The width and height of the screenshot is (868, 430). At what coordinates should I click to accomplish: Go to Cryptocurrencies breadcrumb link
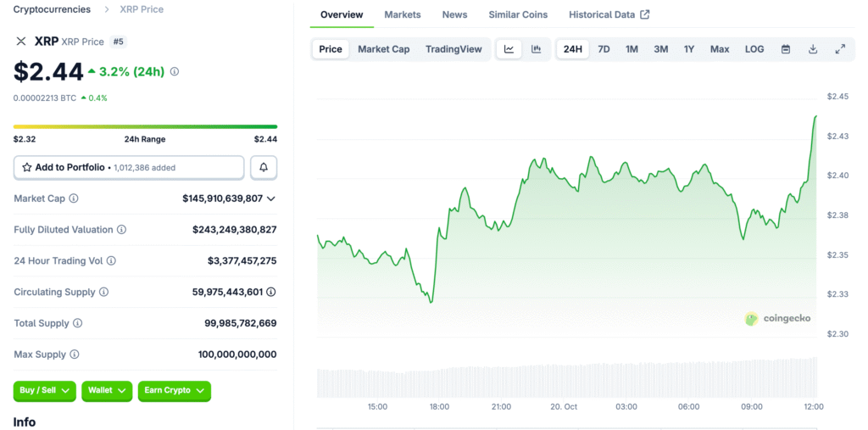click(53, 9)
